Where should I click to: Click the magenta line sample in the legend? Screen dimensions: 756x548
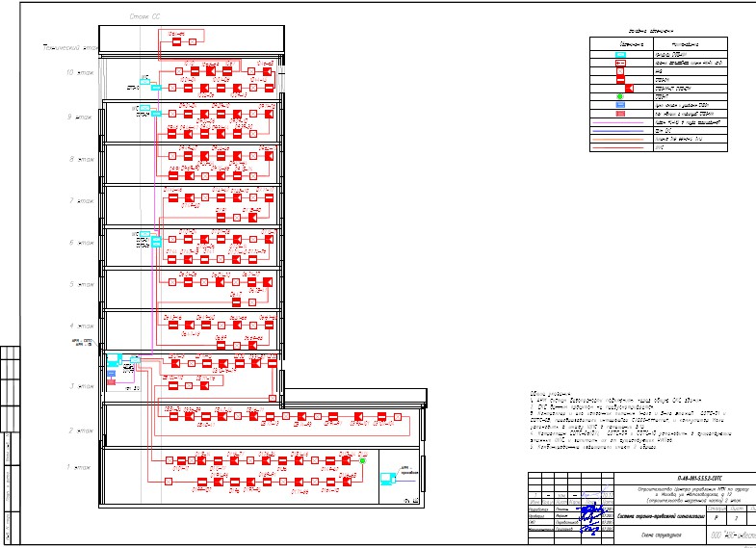click(620, 122)
